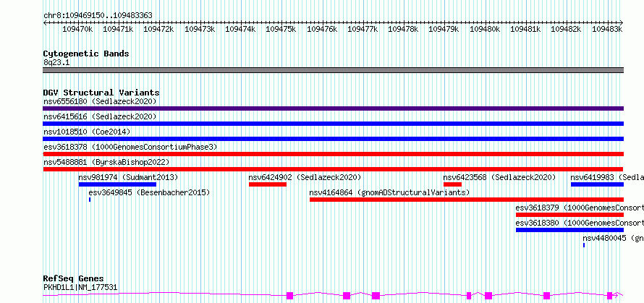
Task: Click the PKHD1L1 exon at 109480k
Action: coord(488,296)
